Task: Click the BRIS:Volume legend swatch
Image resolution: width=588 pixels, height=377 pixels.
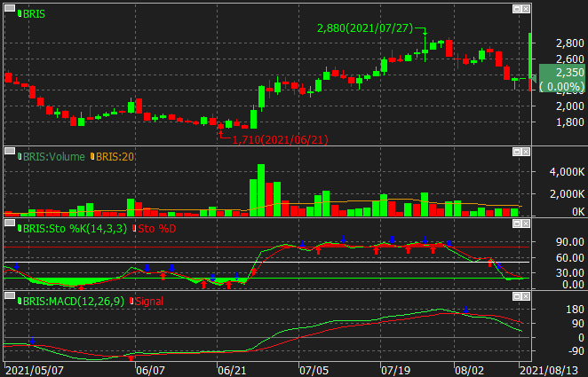Action: pyautogui.click(x=20, y=156)
